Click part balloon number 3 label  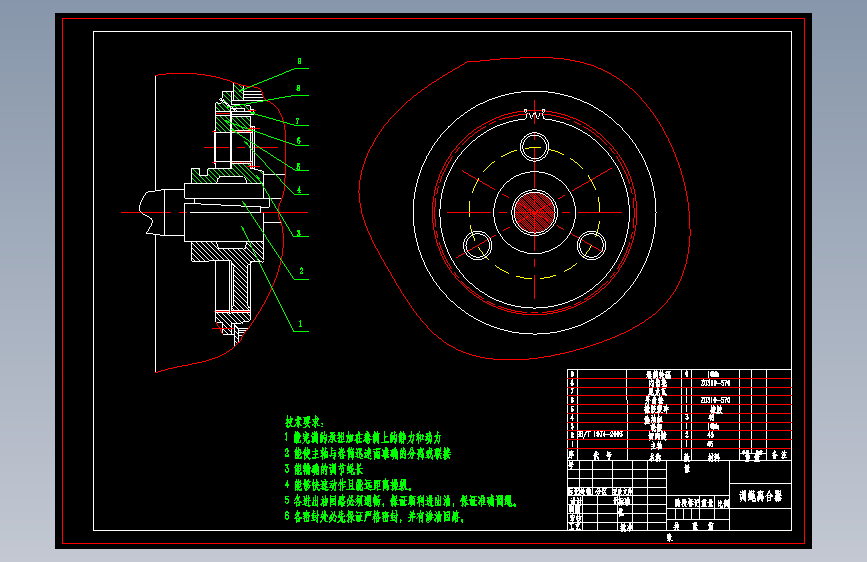(299, 233)
